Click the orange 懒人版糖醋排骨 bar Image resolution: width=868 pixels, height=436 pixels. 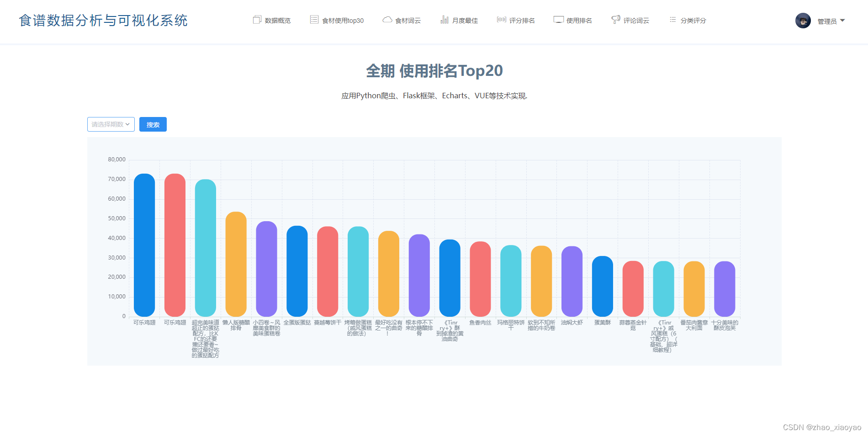pyautogui.click(x=236, y=264)
